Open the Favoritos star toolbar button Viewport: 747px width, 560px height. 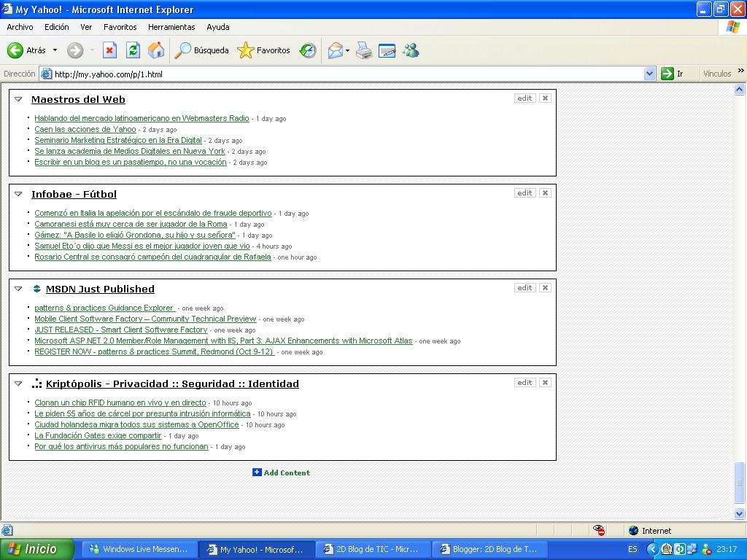tap(263, 50)
